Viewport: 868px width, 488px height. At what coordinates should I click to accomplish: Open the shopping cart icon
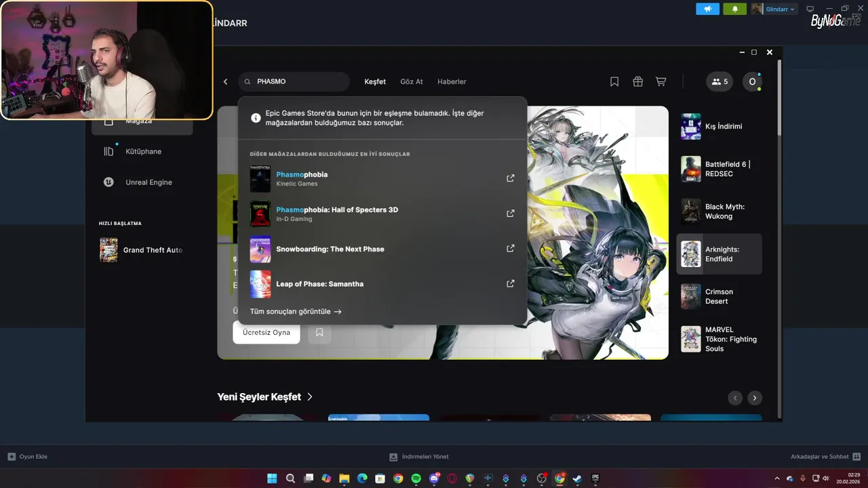(x=660, y=81)
